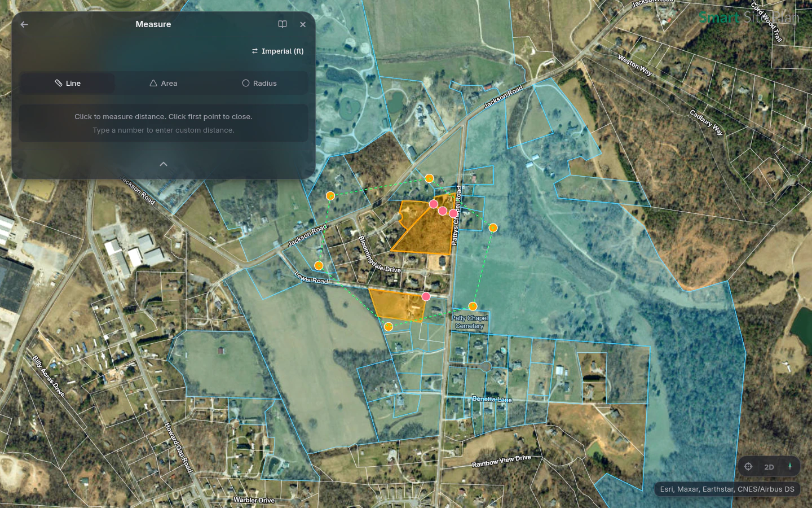The width and height of the screenshot is (812, 508).
Task: Collapse the Measure panel with the chevron
Action: [x=164, y=164]
